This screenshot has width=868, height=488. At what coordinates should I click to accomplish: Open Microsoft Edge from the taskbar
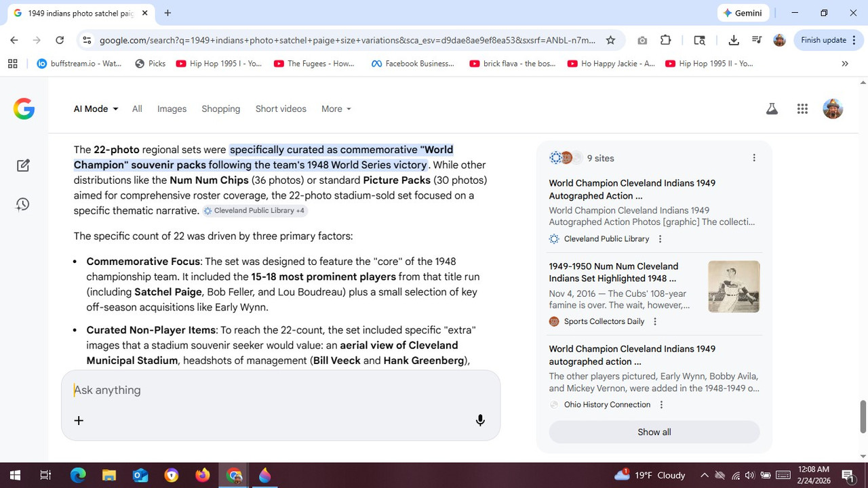pyautogui.click(x=78, y=475)
